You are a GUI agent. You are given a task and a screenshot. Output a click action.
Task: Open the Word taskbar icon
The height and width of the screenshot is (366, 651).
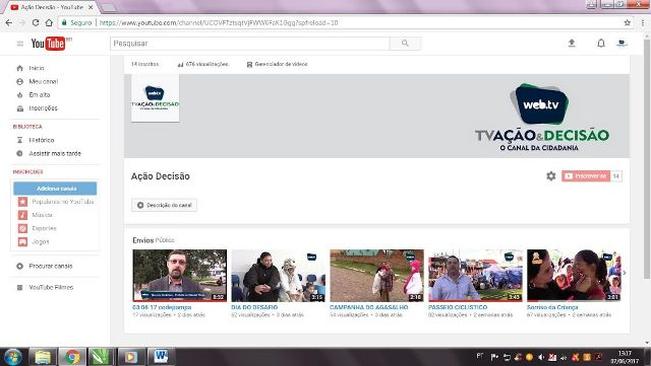pyautogui.click(x=161, y=357)
